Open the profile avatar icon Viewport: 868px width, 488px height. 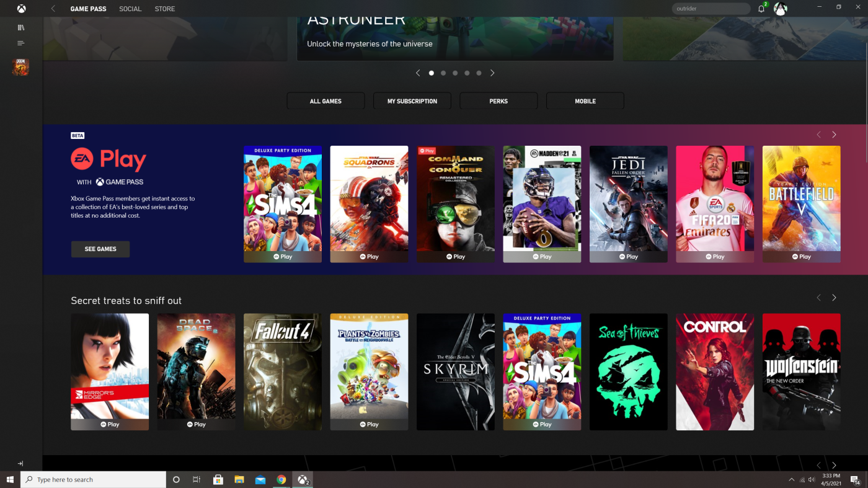[781, 9]
